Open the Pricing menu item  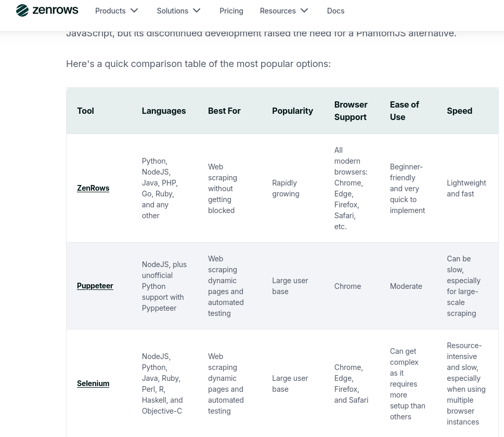tap(231, 10)
